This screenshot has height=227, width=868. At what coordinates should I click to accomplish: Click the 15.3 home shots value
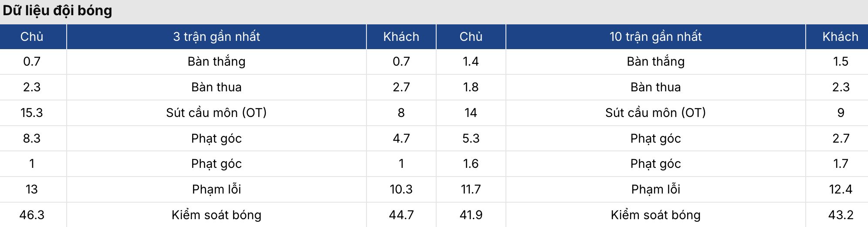32,113
